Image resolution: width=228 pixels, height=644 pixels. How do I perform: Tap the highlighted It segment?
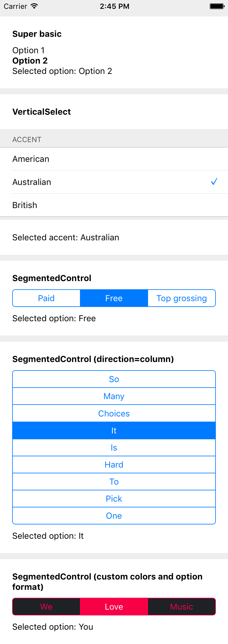pyautogui.click(x=114, y=430)
